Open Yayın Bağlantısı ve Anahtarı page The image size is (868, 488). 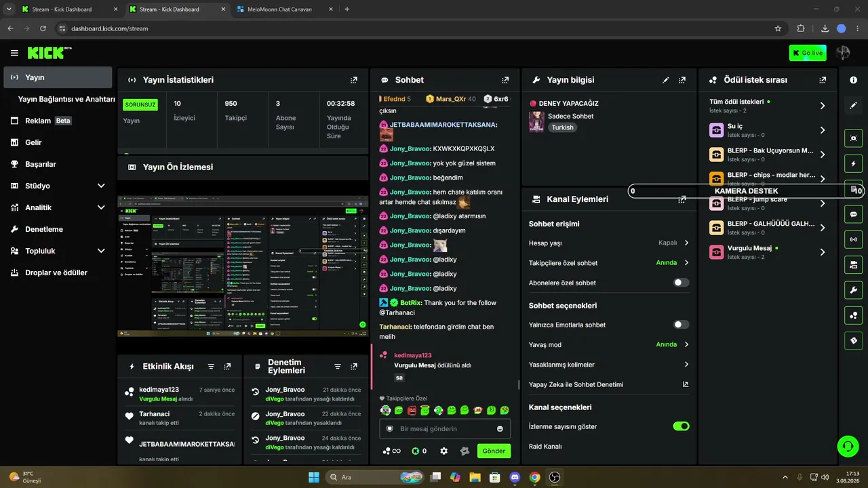(x=66, y=99)
